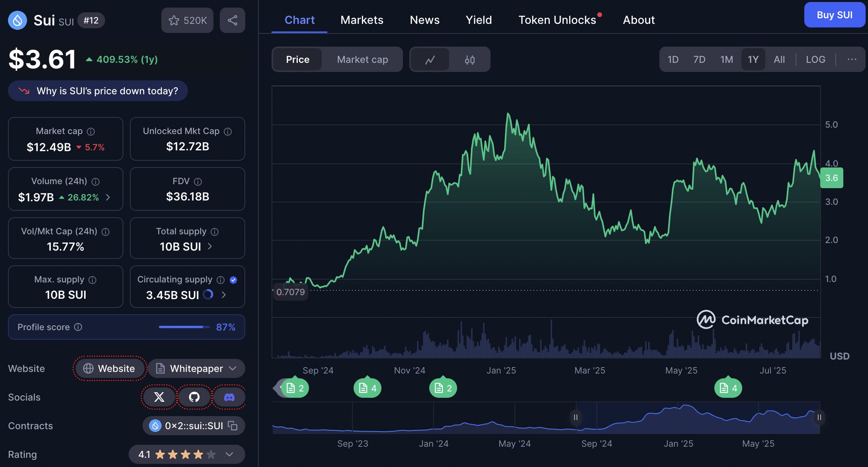
Task: Click the Market cap info icon
Action: [91, 131]
